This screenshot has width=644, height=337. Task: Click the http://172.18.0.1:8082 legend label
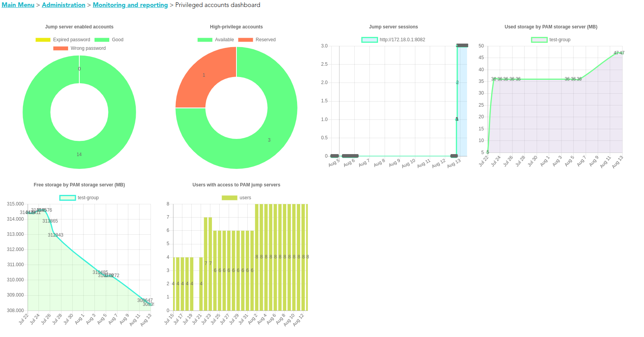(402, 40)
